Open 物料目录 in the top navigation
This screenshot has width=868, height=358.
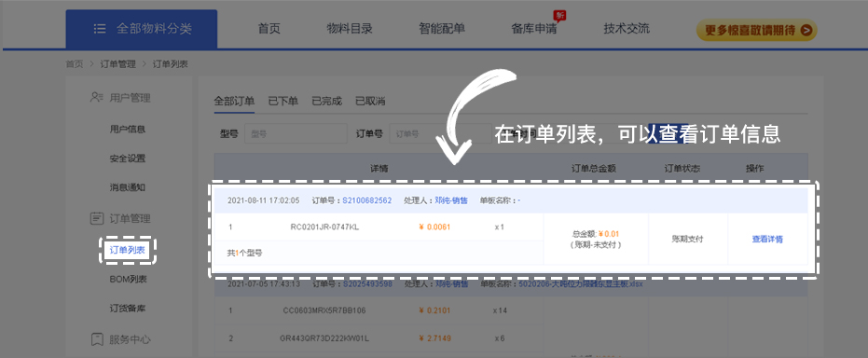pos(350,29)
